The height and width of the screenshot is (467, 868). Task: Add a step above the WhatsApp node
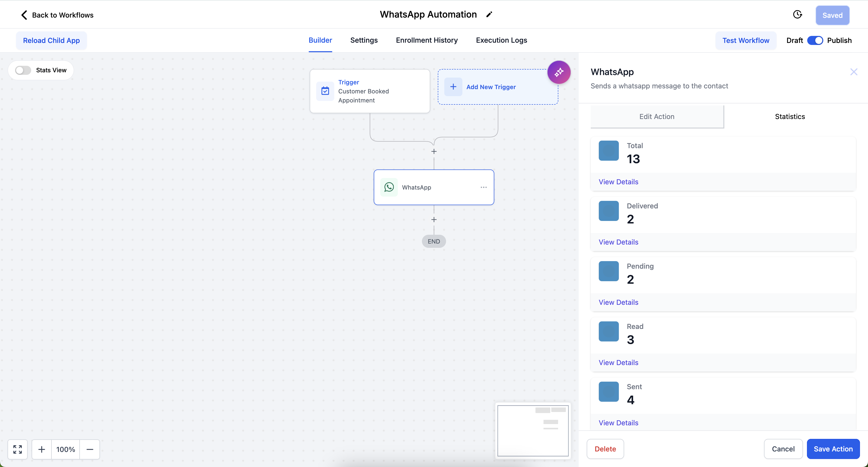434,152
